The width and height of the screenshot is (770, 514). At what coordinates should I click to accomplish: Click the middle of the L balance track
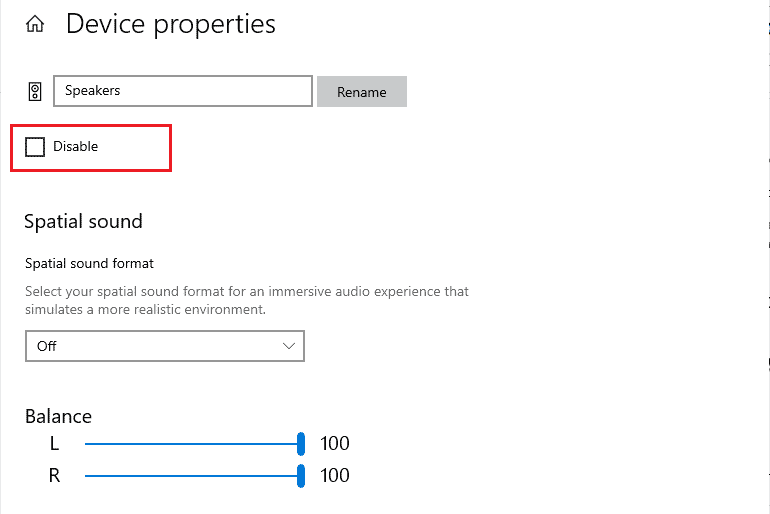click(x=192, y=444)
